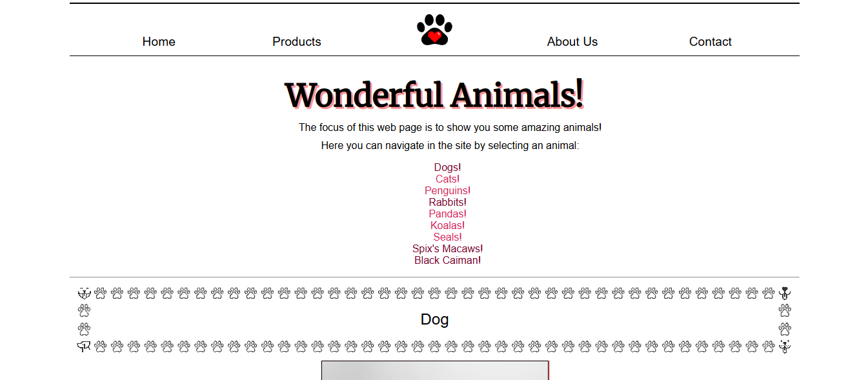This screenshot has height=380, width=868.
Task: Click the side-profile dog head corner icon
Action: point(84,346)
